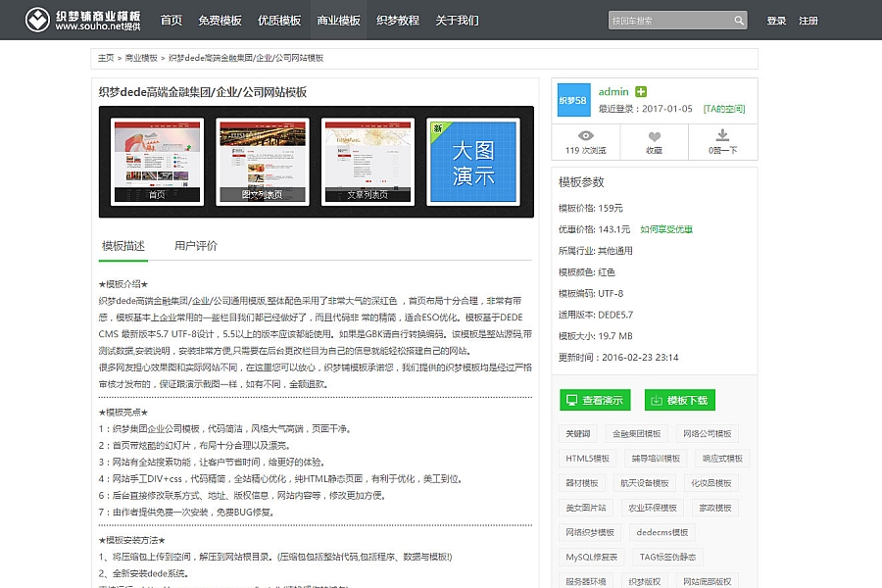Click the 模板编码: UTF-8 text

591,294
